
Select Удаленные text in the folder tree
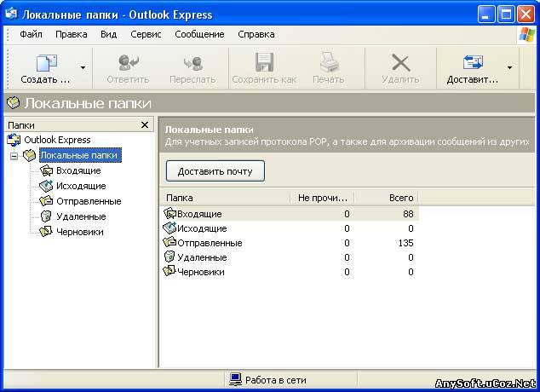pos(81,216)
